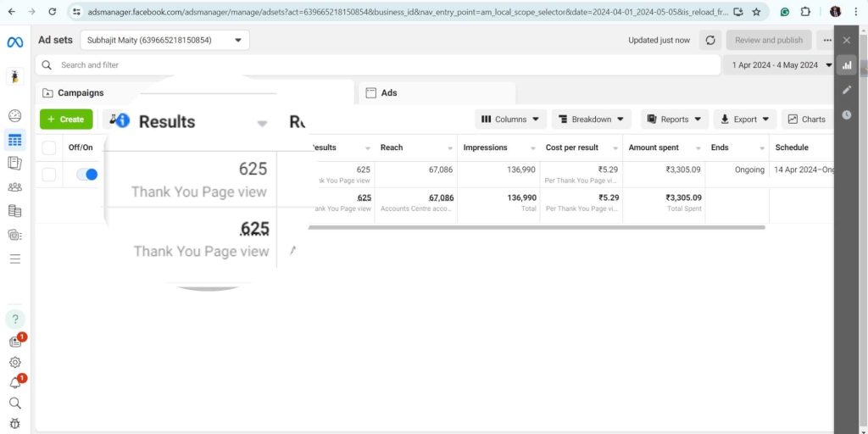Go back in browser history
Image resolution: width=868 pixels, height=434 pixels.
(12, 12)
